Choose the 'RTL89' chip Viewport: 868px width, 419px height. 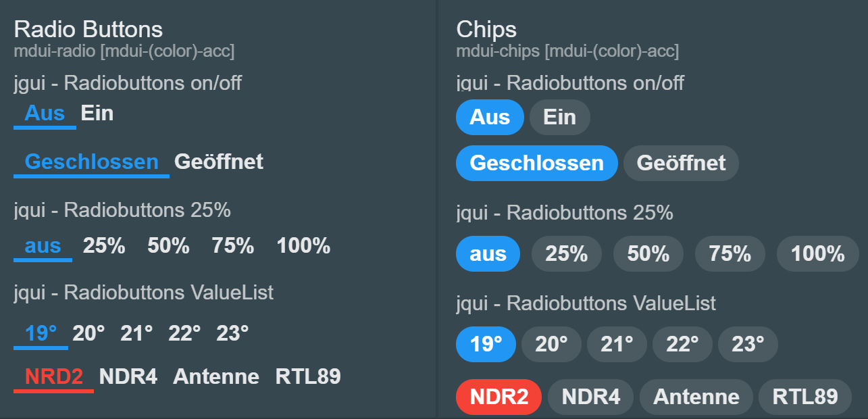[805, 397]
